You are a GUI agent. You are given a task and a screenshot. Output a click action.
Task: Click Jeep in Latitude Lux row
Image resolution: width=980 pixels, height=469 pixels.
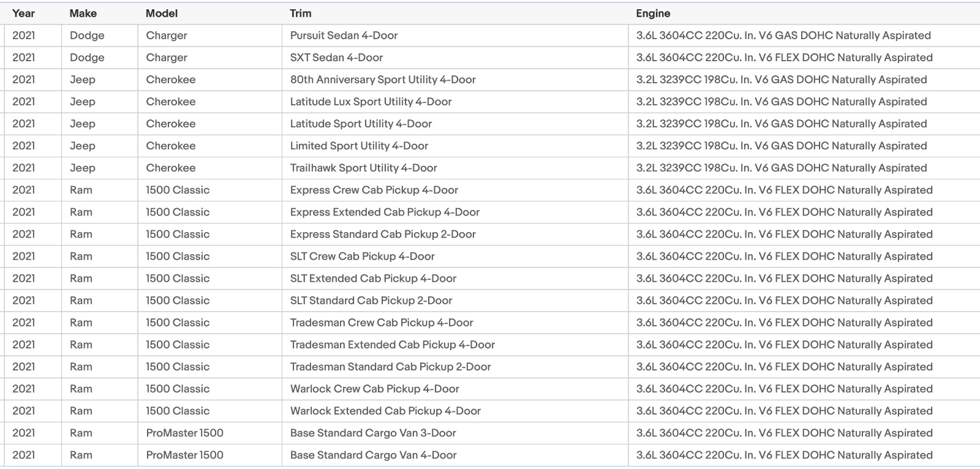point(83,102)
